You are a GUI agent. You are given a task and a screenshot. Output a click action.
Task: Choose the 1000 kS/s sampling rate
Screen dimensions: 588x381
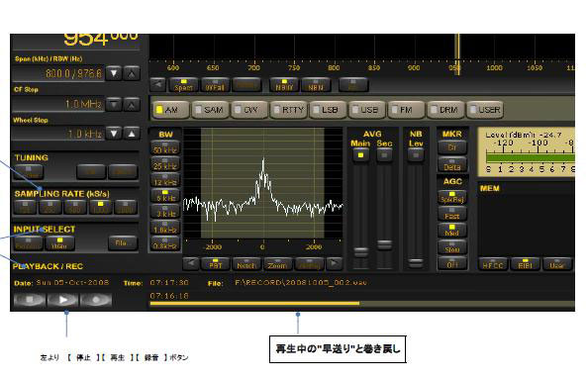pos(100,208)
